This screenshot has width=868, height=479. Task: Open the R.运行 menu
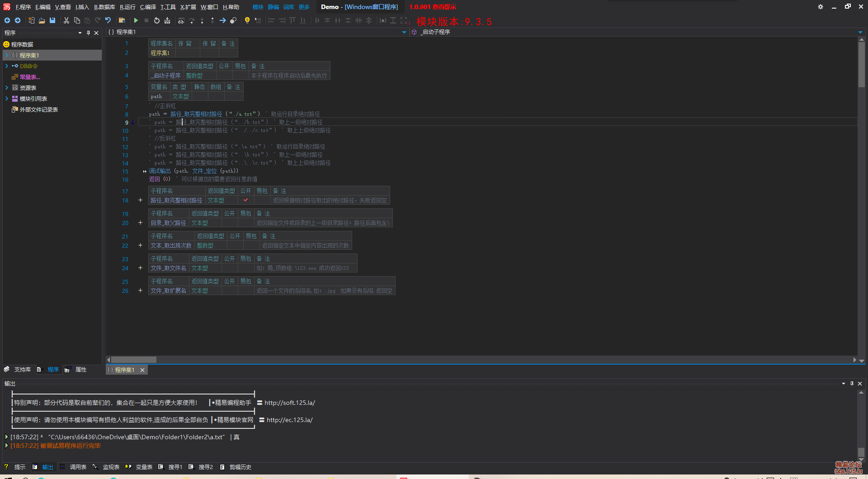(127, 7)
